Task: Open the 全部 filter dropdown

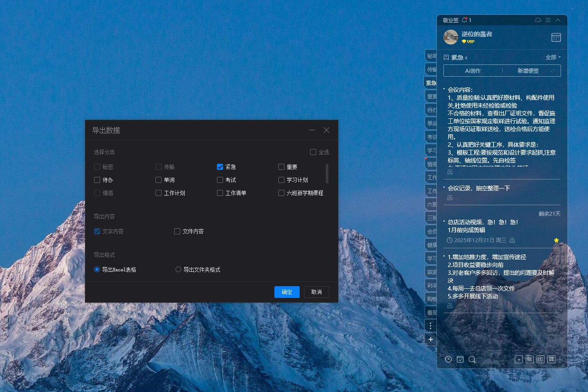Action: pyautogui.click(x=552, y=57)
